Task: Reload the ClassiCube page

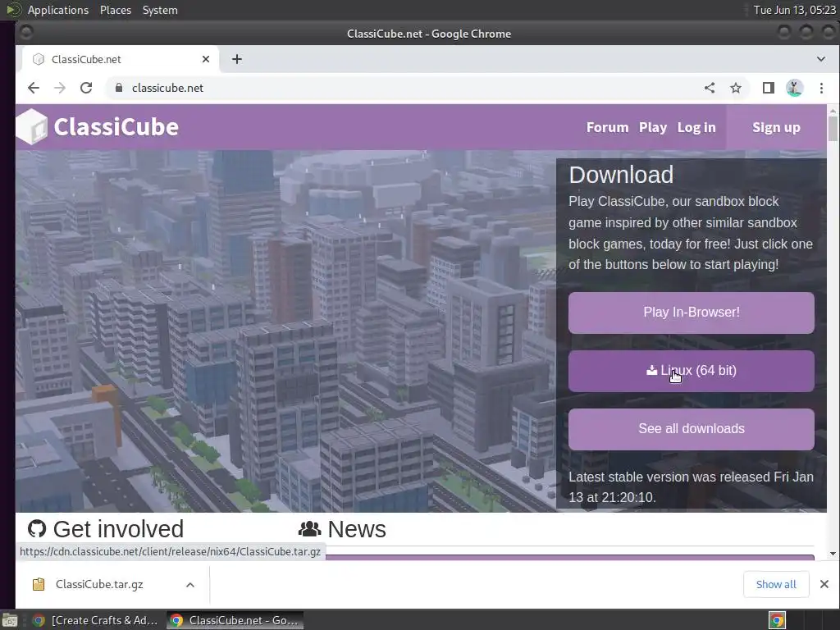Action: pyautogui.click(x=86, y=88)
